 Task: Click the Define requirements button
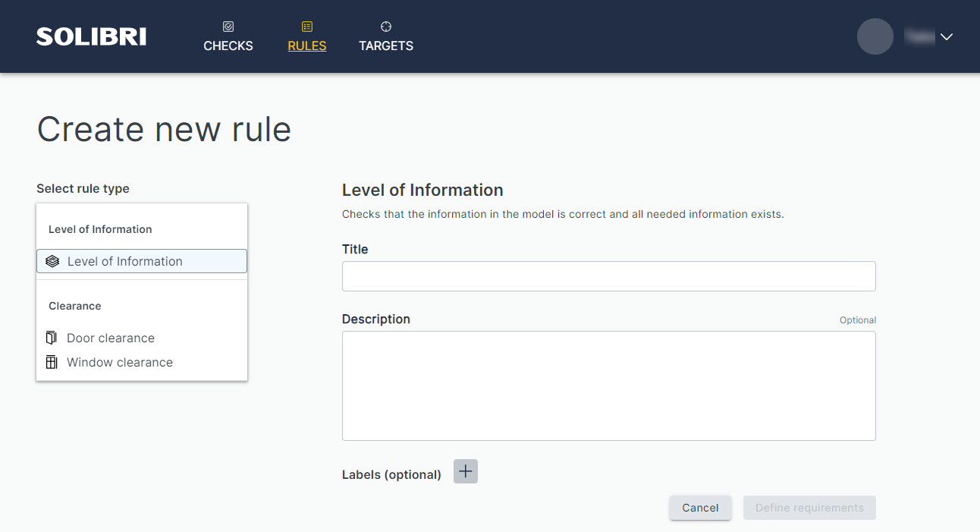[809, 508]
